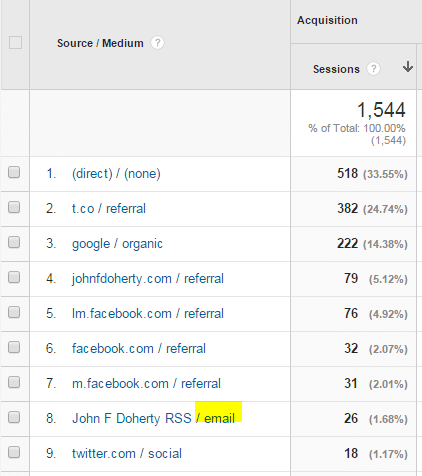Open the Sessions help question mark icon
This screenshot has height=476, width=422.
373,69
